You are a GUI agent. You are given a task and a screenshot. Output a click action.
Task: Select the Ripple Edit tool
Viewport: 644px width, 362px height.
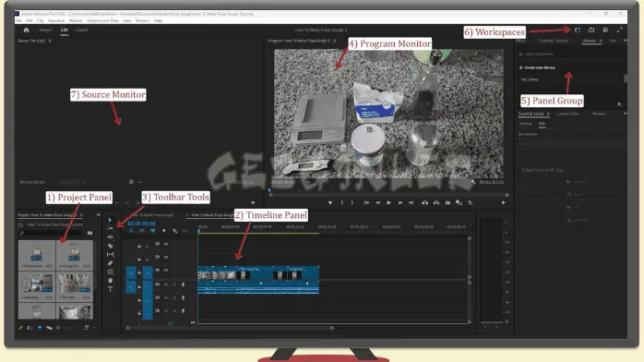click(x=110, y=237)
